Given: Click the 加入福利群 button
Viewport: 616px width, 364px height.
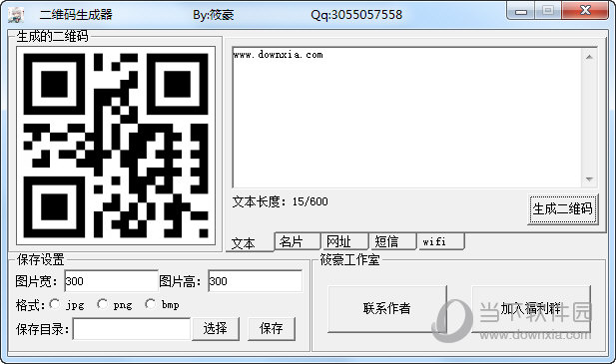Looking at the screenshot, I should click(531, 309).
